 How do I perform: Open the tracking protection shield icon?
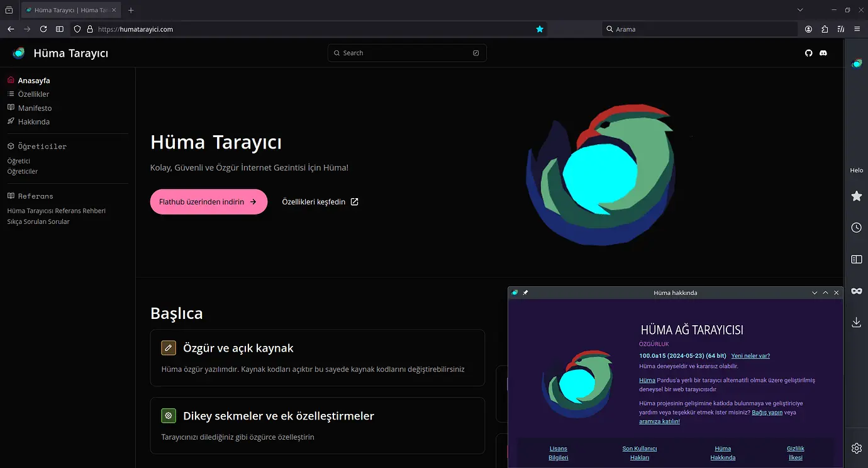(x=77, y=29)
